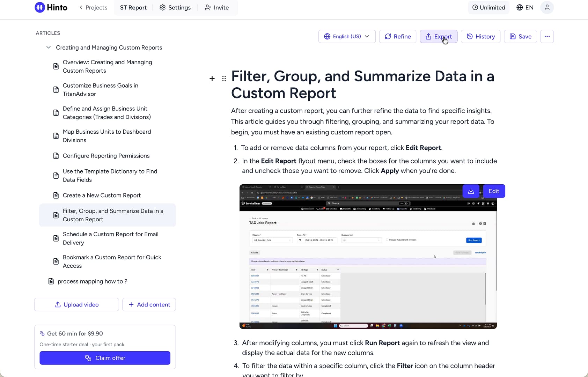Click the Unlimited badge
The width and height of the screenshot is (588, 377).
click(489, 7)
